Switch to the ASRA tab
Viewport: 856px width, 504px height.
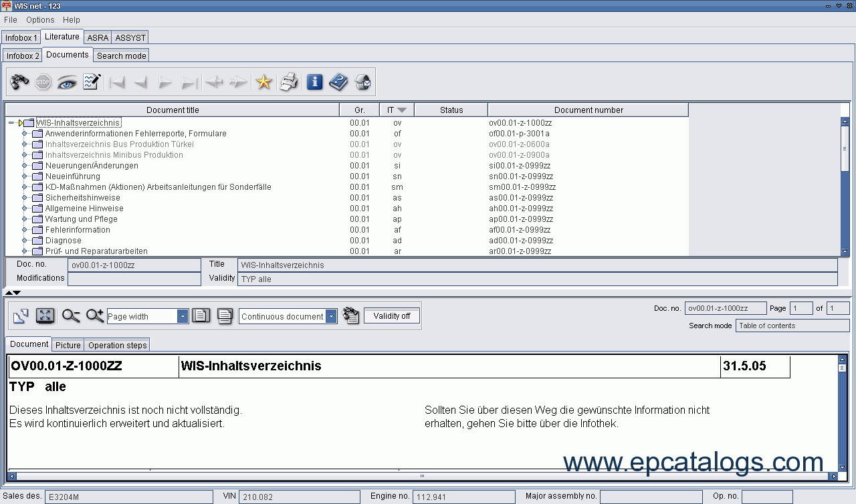point(98,37)
